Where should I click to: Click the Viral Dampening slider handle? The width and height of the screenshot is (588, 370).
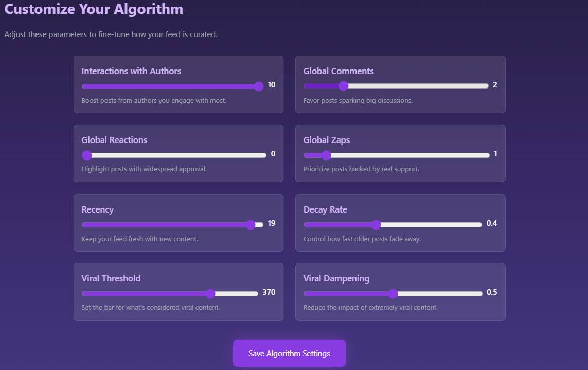393,294
